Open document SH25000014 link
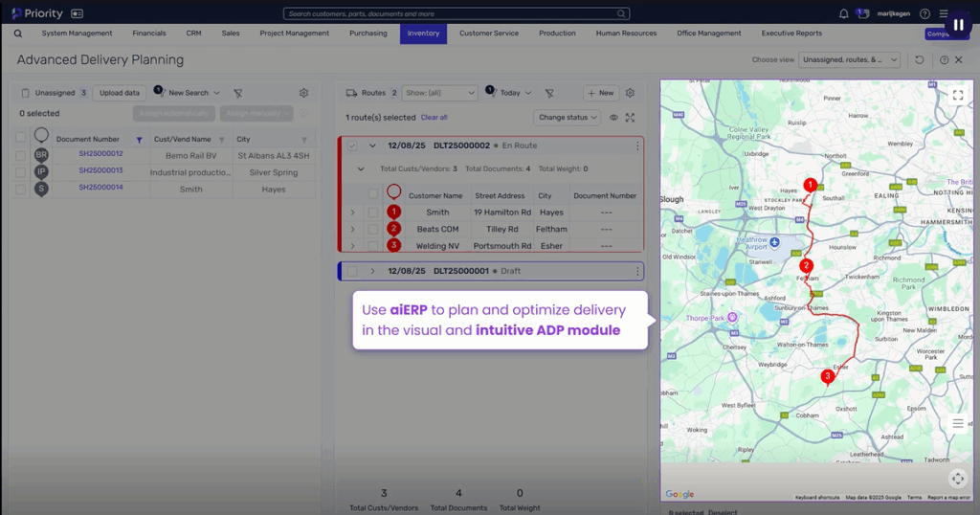 click(x=100, y=188)
